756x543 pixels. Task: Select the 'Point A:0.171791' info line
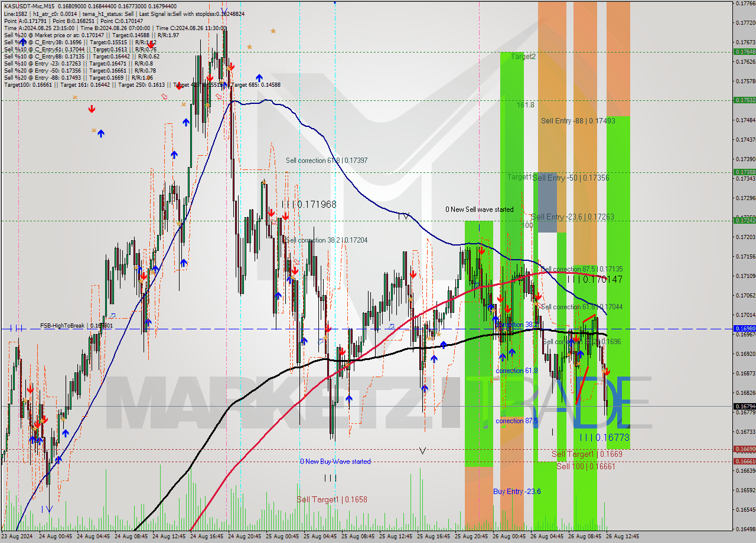point(73,21)
